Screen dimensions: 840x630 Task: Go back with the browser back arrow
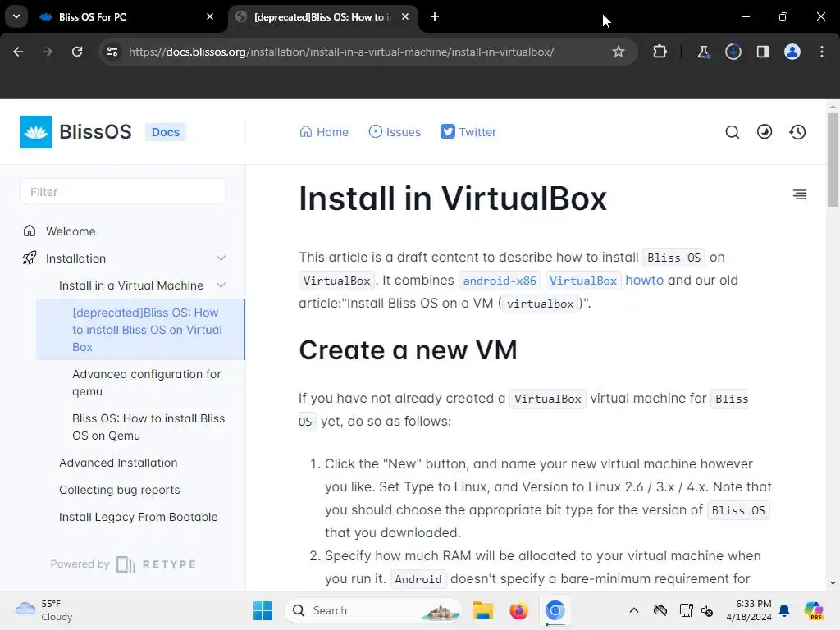pos(18,52)
